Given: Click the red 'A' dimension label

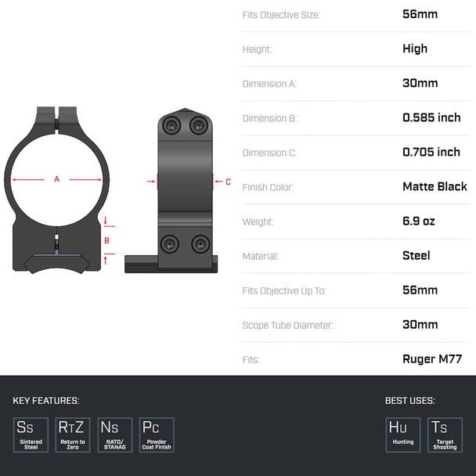Looking at the screenshot, I should tap(56, 179).
